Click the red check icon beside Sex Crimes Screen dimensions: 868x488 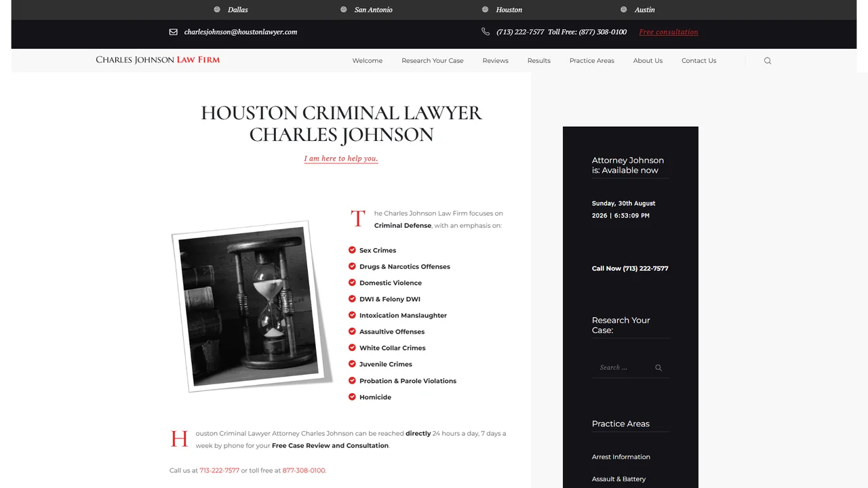[352, 250]
